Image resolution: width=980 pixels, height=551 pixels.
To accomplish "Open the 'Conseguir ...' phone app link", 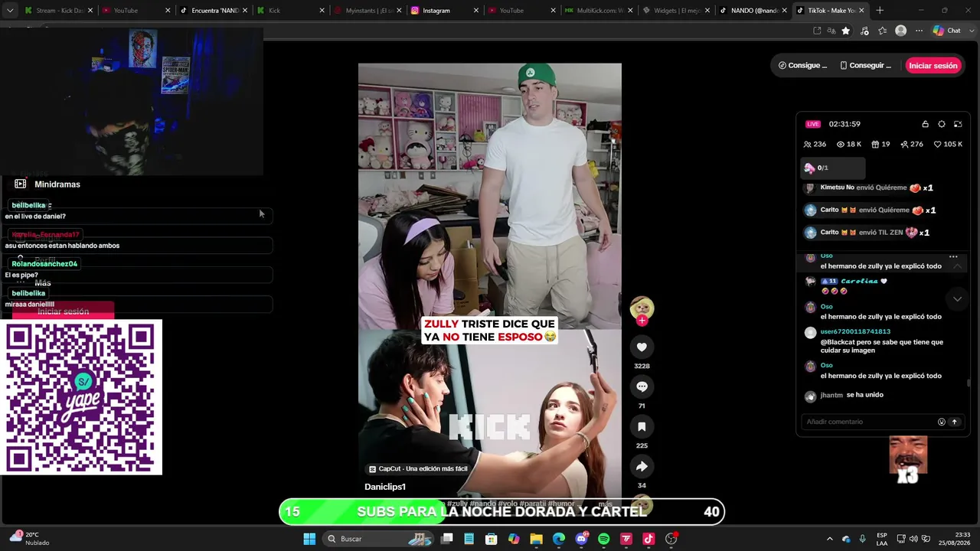I will [x=866, y=66].
